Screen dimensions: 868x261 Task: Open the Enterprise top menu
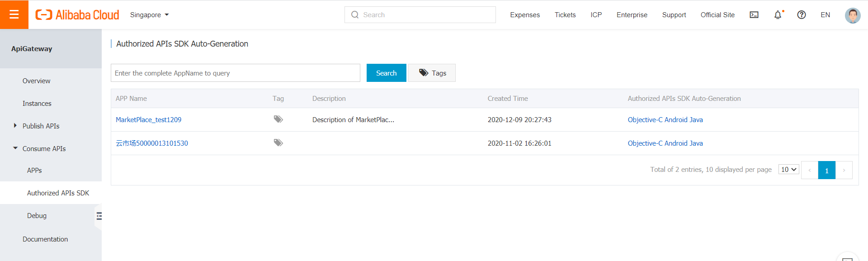632,15
